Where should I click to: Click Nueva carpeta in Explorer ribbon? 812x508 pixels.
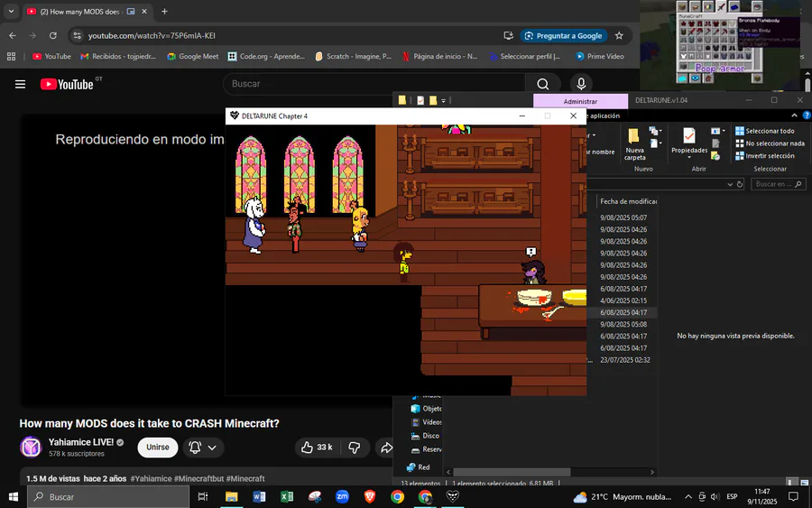coord(634,144)
